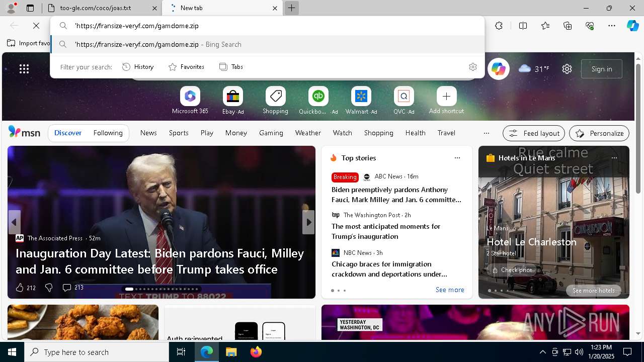Screen dimensions: 644x362
Task: Show previous headline carousel slide
Action: click(14, 222)
